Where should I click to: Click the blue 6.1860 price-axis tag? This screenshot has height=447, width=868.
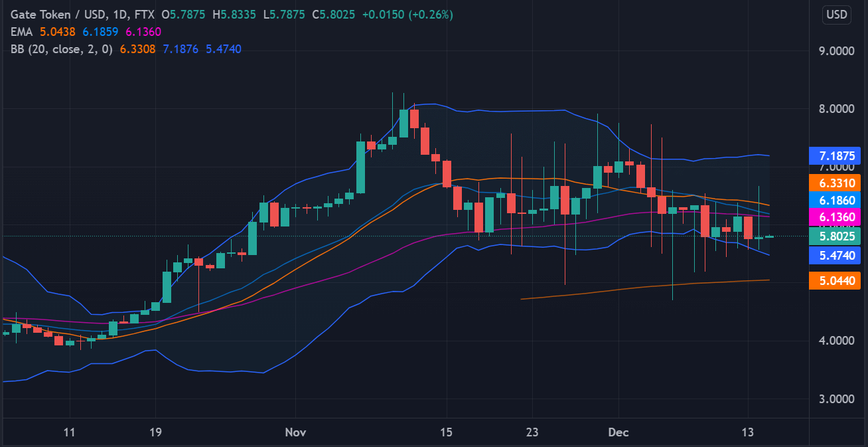click(x=835, y=200)
